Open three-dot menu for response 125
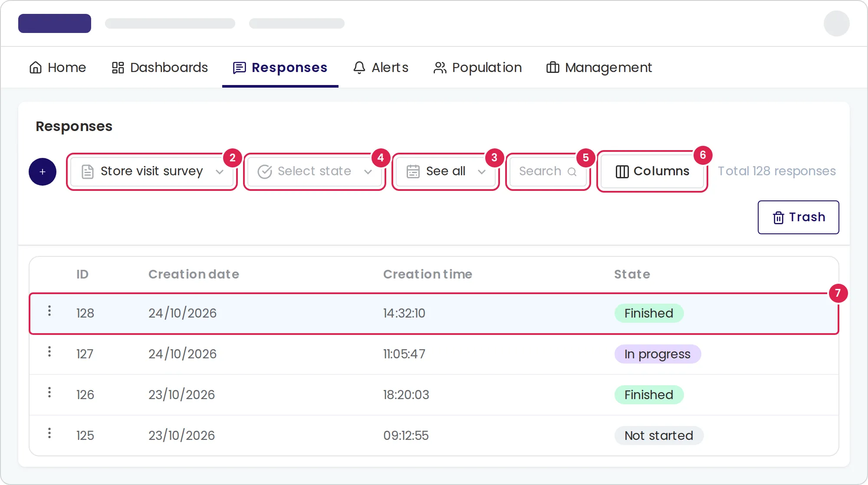The width and height of the screenshot is (868, 485). point(49,433)
